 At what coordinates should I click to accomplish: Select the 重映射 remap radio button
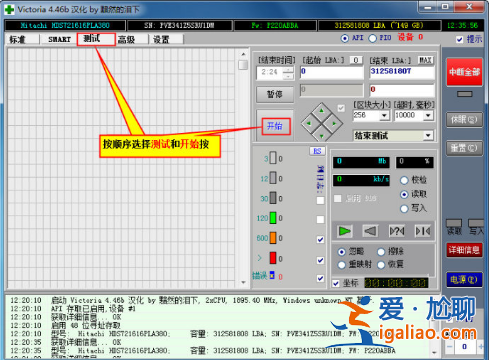[x=341, y=265]
